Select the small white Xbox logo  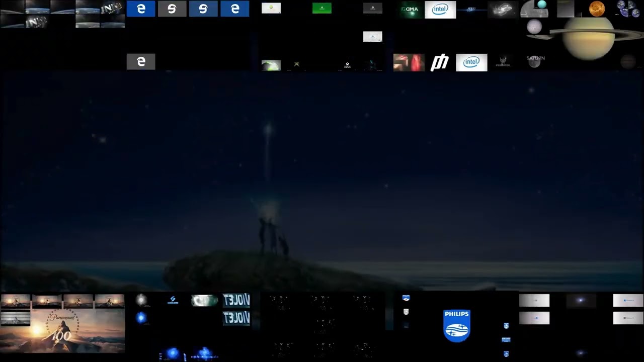347,65
